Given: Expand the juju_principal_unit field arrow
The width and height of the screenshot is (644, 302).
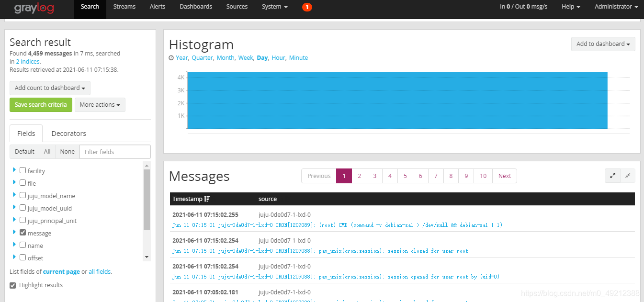Looking at the screenshot, I should [14, 220].
